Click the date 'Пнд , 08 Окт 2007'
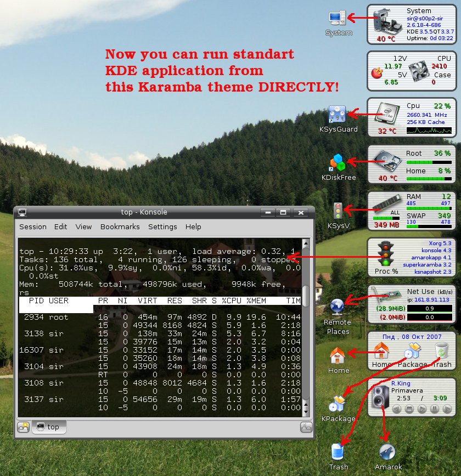Image resolution: width=461 pixels, height=476 pixels. [412, 337]
